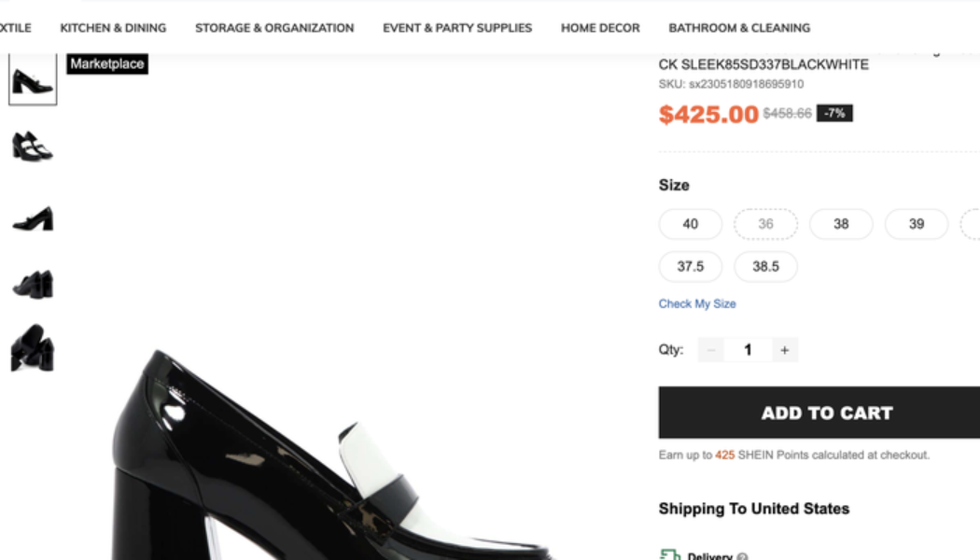Screen dimensions: 980x560
Task: Open the HOME DECOR category menu
Action: click(599, 28)
